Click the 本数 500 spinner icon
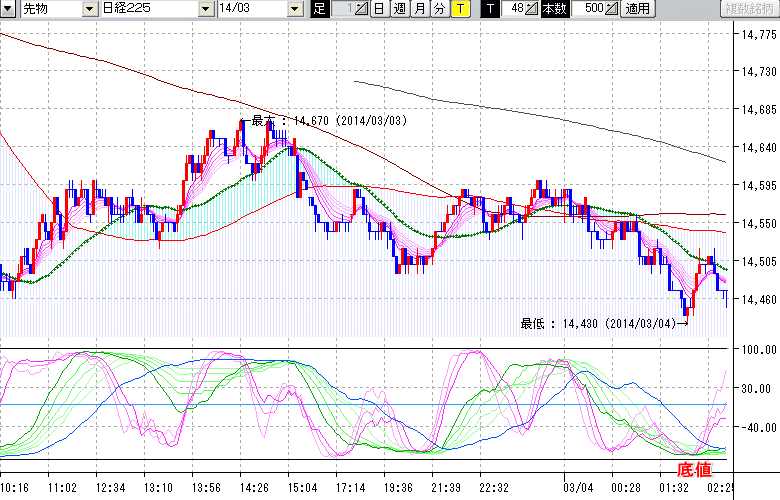The height and width of the screenshot is (500, 780). click(x=613, y=9)
